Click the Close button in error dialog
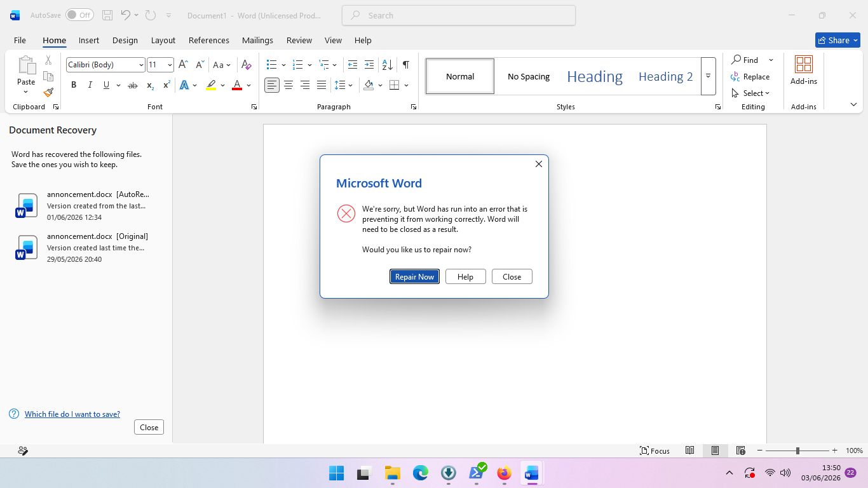This screenshot has width=868, height=488. pos(512,276)
